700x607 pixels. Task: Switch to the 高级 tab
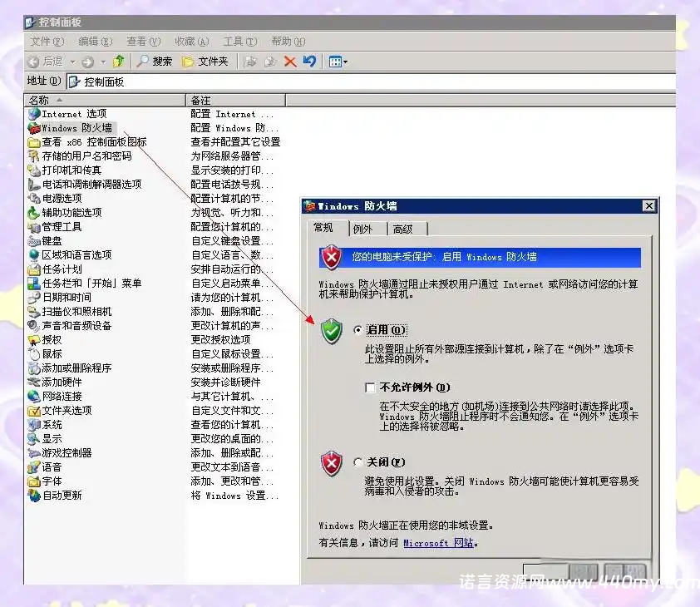pyautogui.click(x=407, y=229)
